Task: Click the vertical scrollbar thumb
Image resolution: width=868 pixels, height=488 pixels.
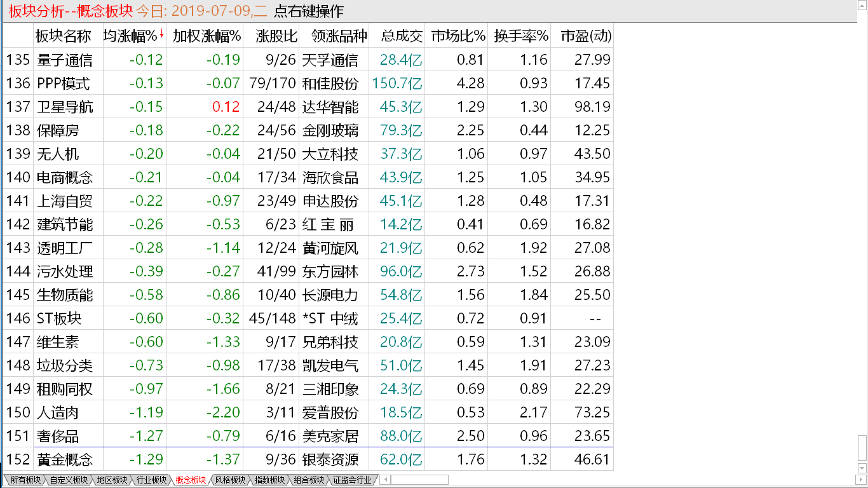Action: pyautogui.click(x=862, y=449)
